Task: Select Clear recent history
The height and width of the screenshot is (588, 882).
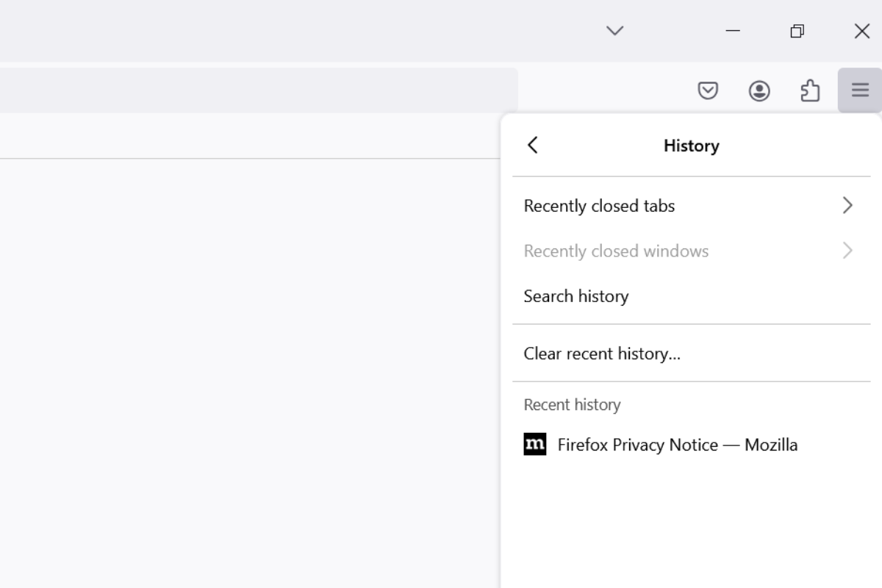Action: [602, 354]
